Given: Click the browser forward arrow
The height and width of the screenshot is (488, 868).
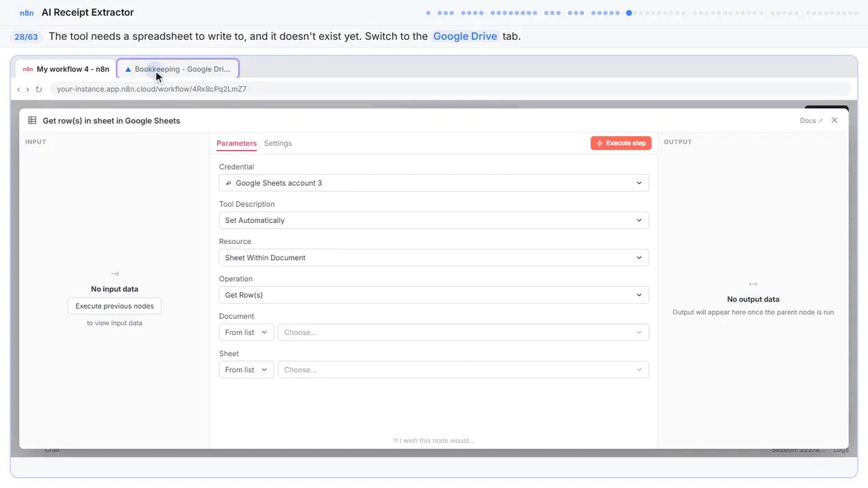Looking at the screenshot, I should click(x=28, y=89).
